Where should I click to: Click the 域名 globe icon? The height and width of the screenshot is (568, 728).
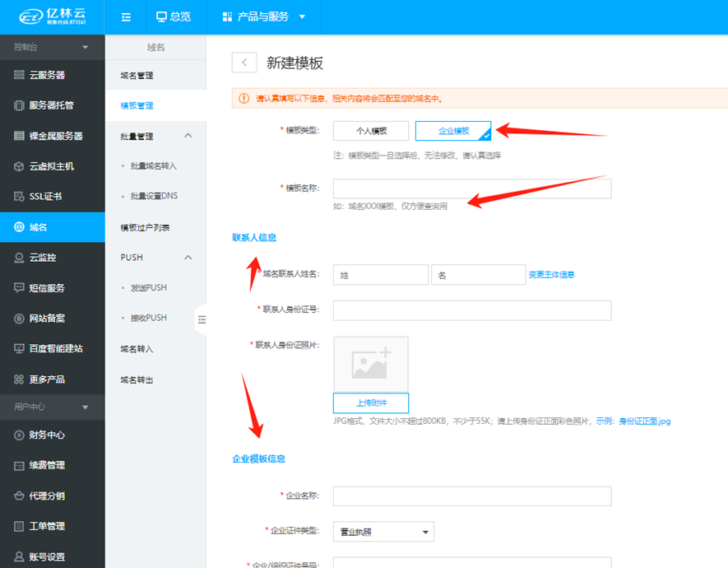tap(19, 227)
